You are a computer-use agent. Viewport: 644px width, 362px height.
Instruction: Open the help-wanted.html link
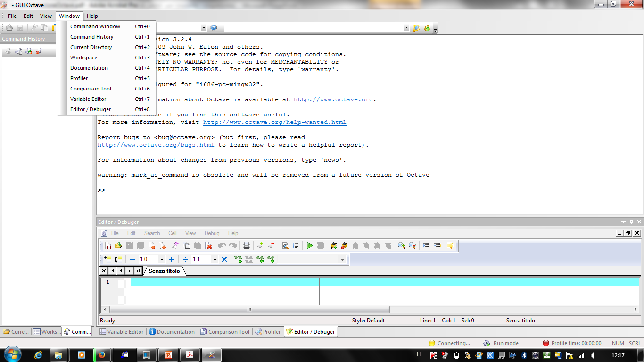(274, 122)
